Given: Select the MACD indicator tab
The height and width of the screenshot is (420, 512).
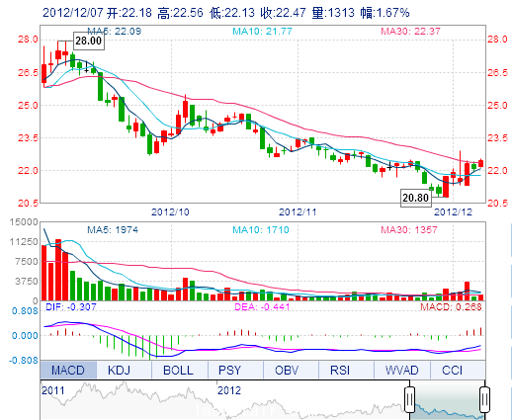Looking at the screenshot, I should [x=68, y=370].
